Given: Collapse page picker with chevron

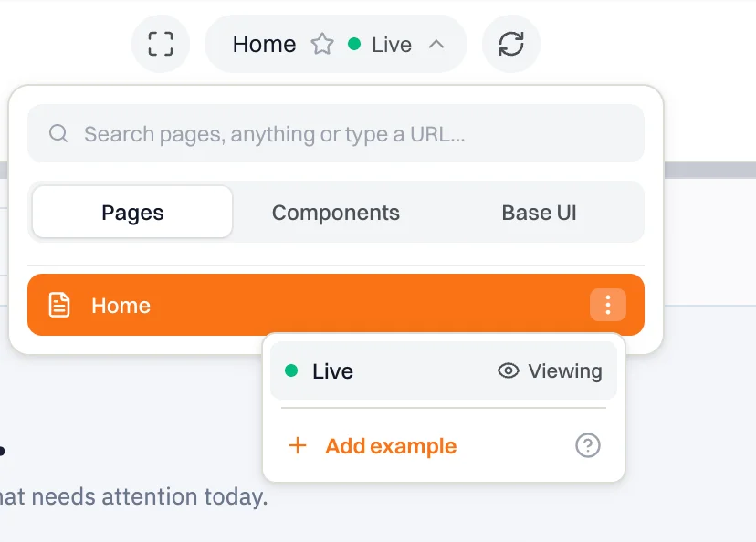Looking at the screenshot, I should pos(436,45).
